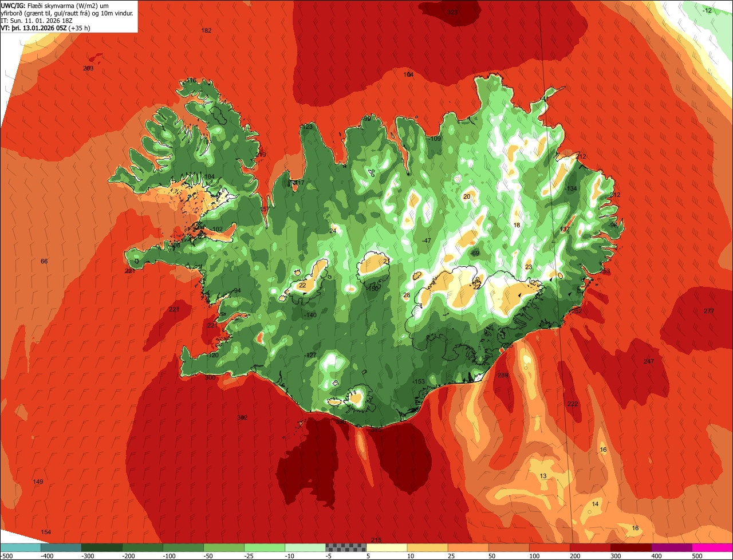733x560 pixels.
Task: Click the 'yfirborð (grænt til, gul/rautt frá)' caption line
Action: tap(49, 13)
